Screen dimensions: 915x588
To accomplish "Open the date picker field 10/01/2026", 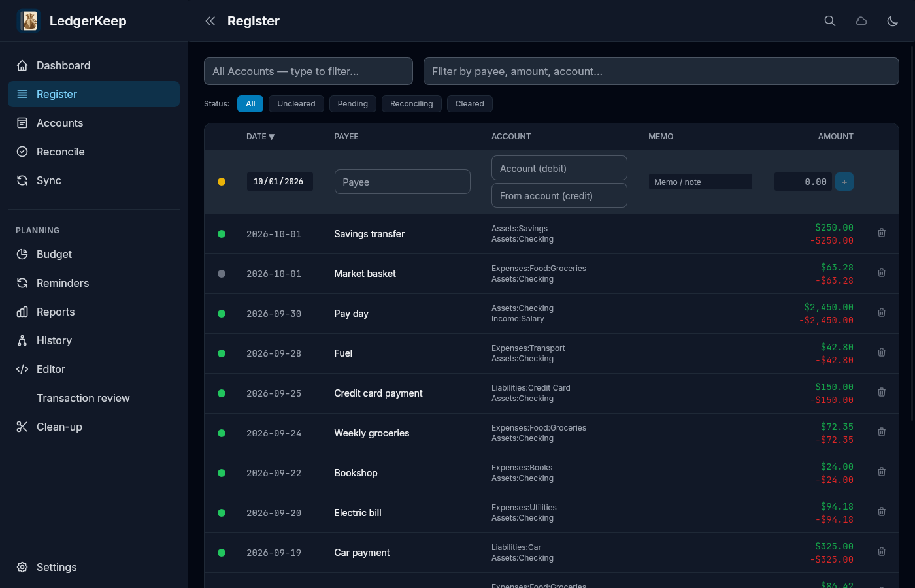I will point(280,182).
